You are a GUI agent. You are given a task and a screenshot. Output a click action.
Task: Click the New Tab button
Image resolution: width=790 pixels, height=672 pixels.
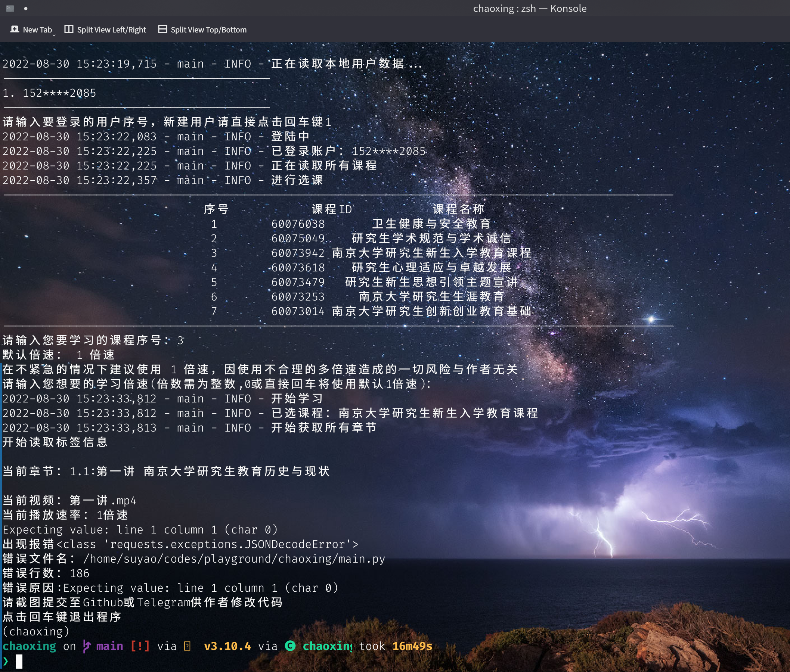pyautogui.click(x=31, y=30)
